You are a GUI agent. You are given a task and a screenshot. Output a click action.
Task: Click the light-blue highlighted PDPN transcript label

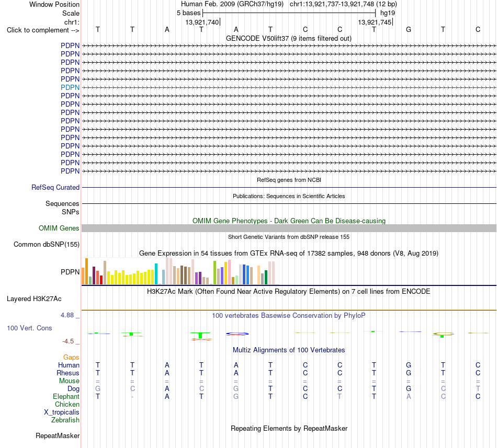(70, 87)
